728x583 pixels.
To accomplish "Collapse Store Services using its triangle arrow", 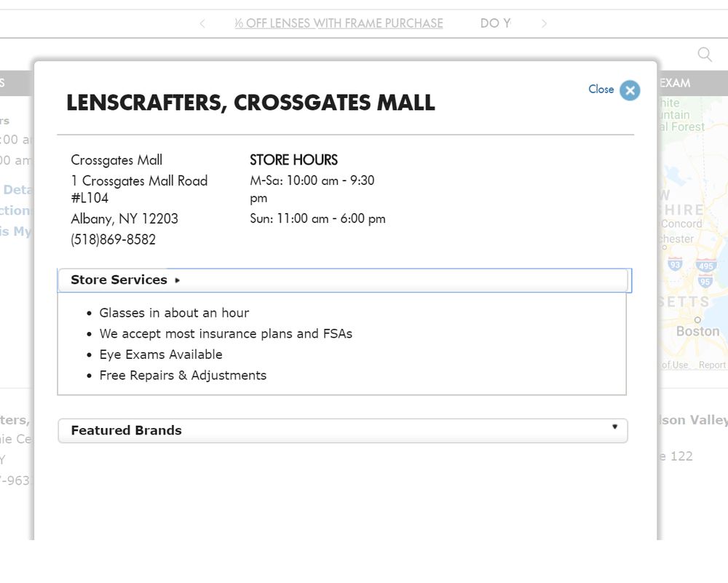I will [x=178, y=280].
